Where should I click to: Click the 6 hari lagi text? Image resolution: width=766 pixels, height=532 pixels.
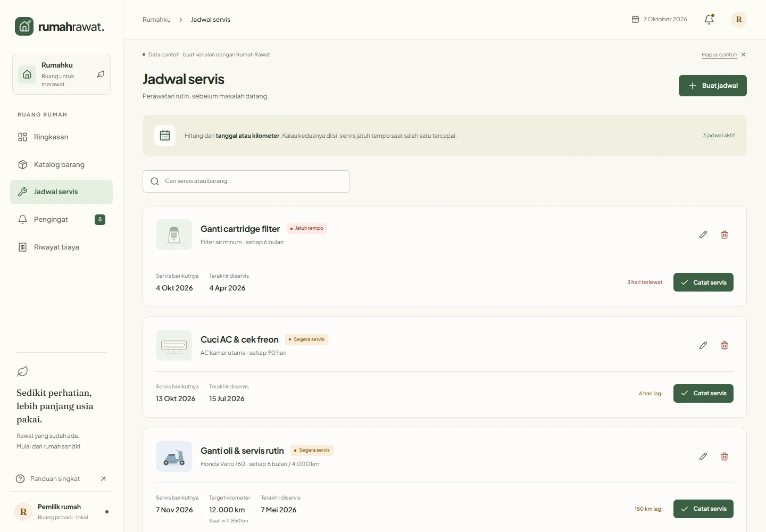(651, 394)
